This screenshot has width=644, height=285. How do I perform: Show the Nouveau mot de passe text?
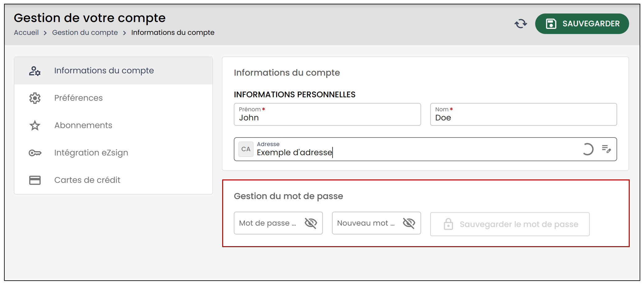click(409, 223)
